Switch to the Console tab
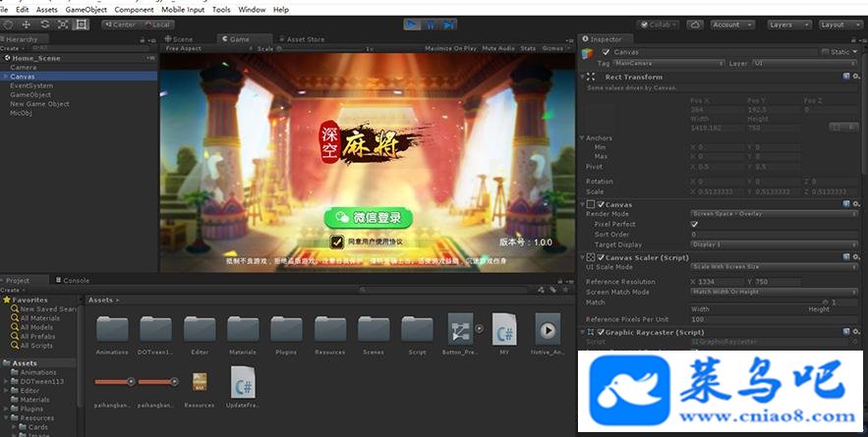868x437 pixels. pyautogui.click(x=73, y=280)
